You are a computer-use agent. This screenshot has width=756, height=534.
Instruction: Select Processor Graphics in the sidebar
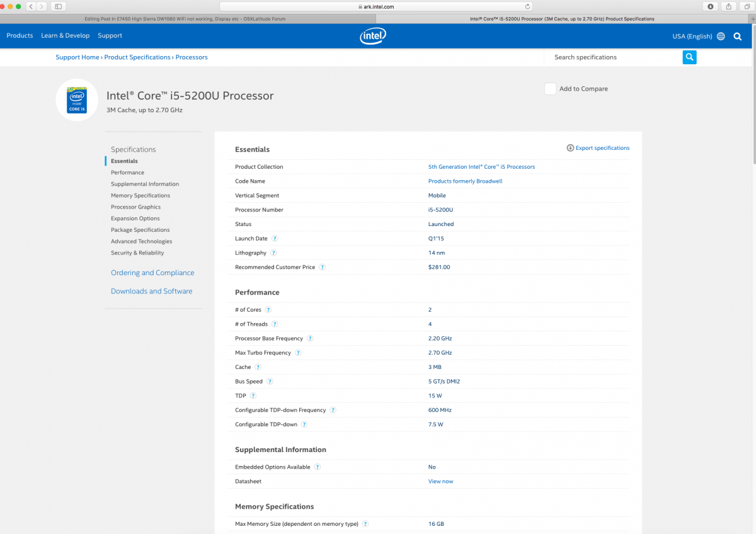(135, 207)
